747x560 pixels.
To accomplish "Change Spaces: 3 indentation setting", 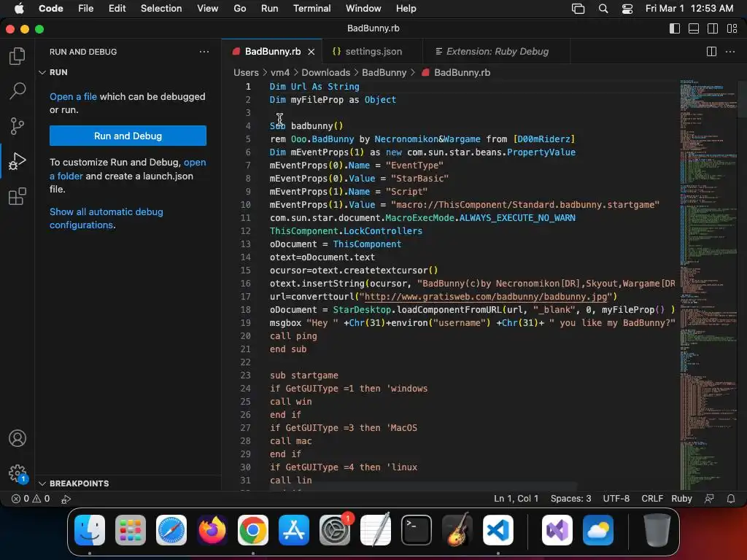I will click(x=570, y=499).
